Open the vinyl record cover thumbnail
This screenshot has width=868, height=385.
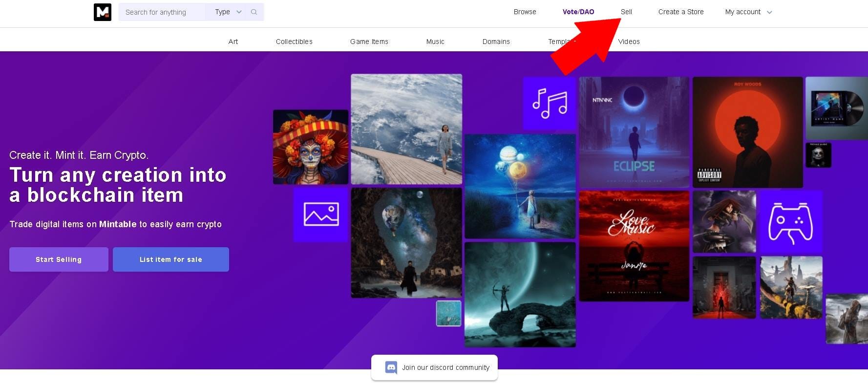(x=837, y=108)
